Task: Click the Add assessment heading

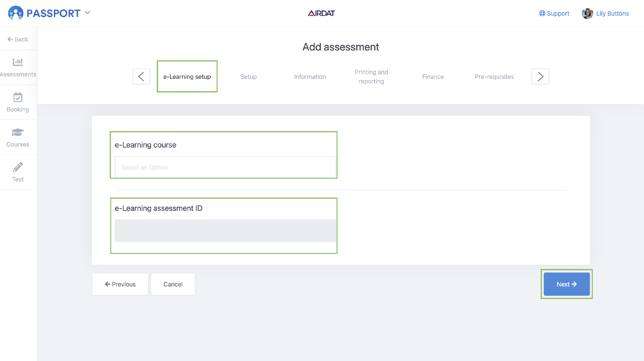Action: (x=340, y=47)
